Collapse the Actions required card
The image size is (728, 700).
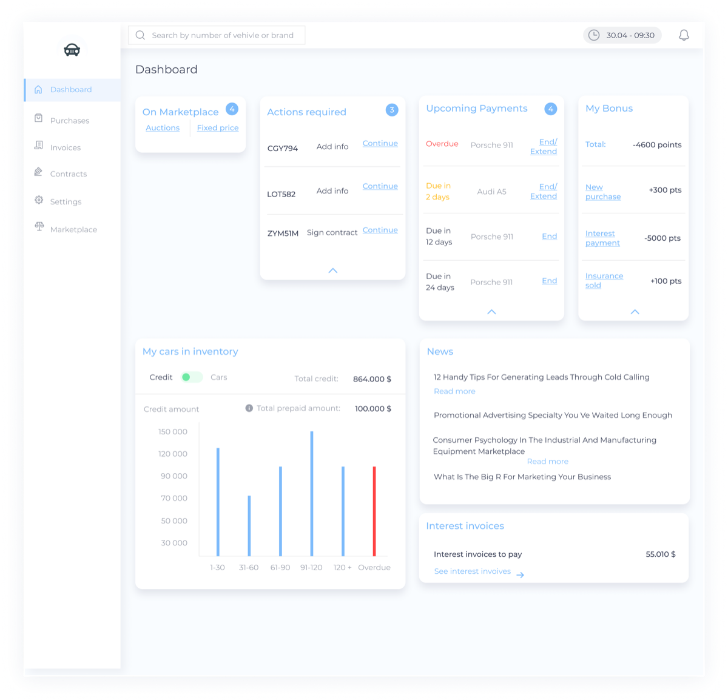click(x=332, y=271)
